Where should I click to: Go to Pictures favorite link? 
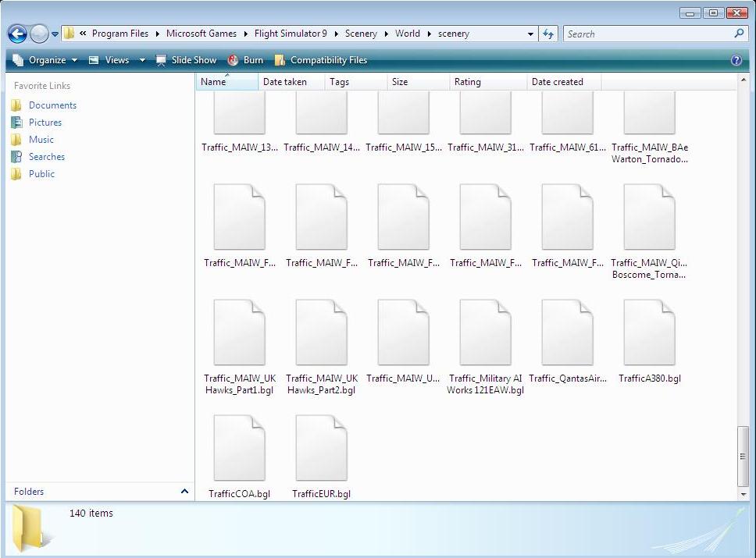pos(45,123)
